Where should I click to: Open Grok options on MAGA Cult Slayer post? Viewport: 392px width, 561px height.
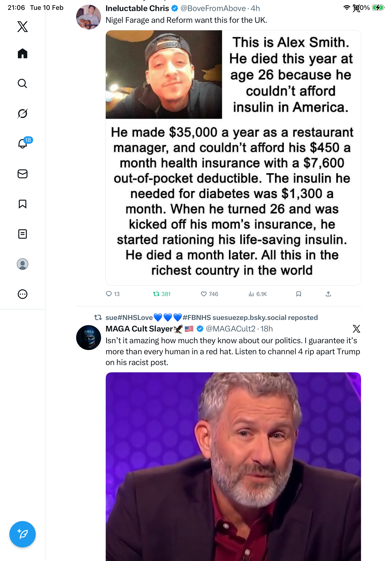356,329
